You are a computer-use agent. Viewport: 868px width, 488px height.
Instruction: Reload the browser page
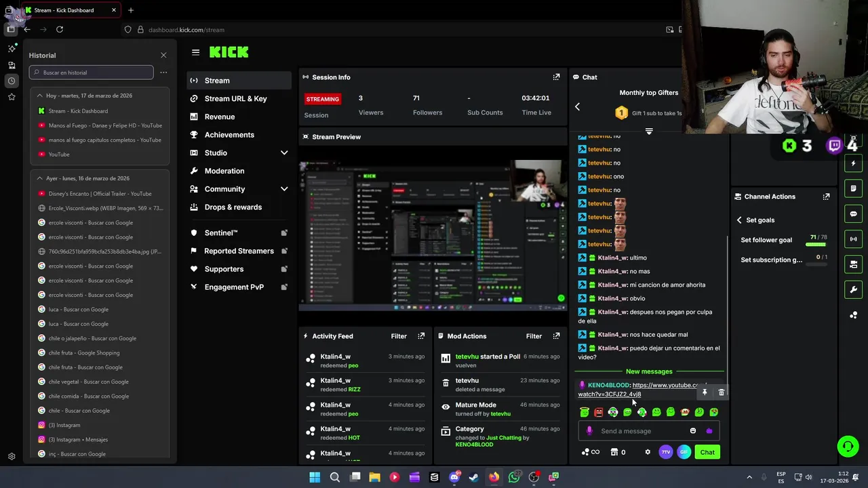60,30
